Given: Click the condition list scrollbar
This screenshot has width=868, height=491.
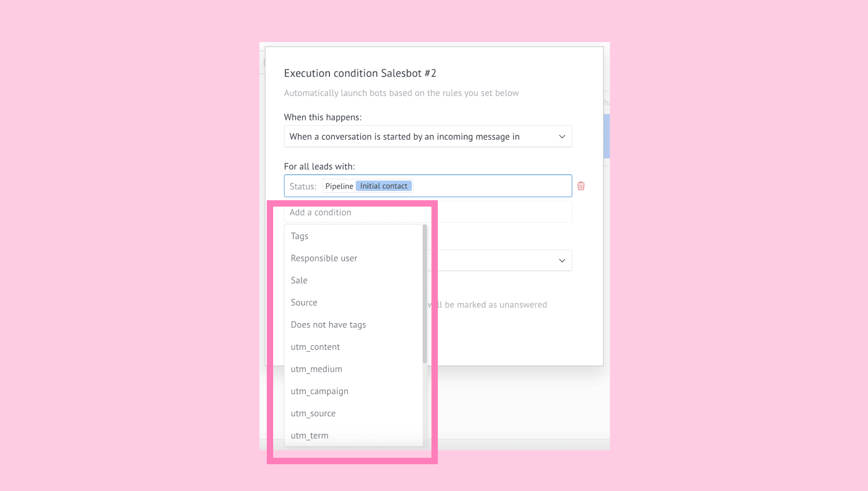Looking at the screenshot, I should pos(425,294).
